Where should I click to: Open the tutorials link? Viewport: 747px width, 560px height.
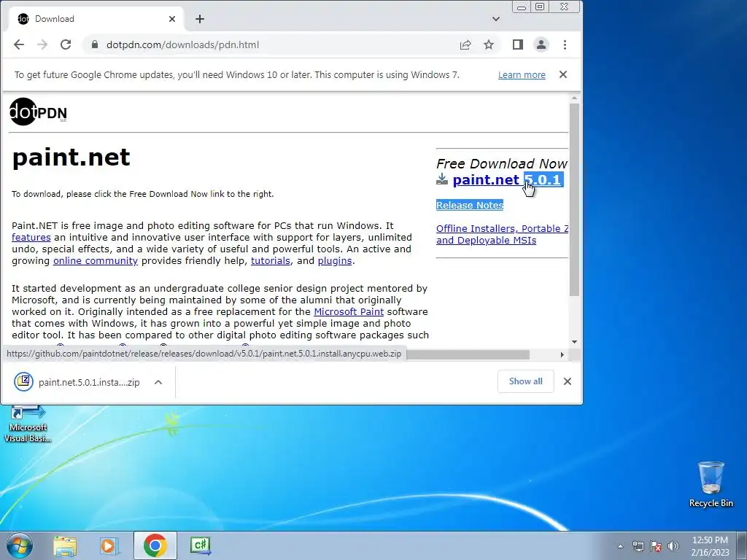click(271, 260)
